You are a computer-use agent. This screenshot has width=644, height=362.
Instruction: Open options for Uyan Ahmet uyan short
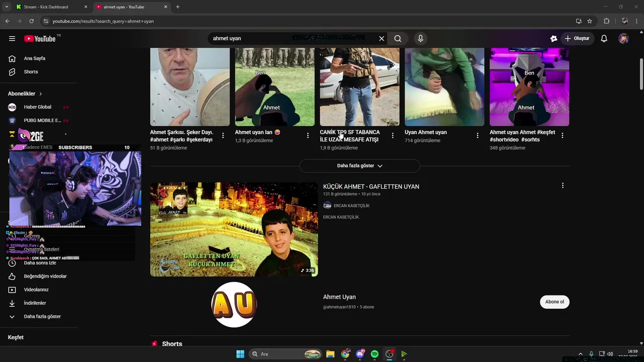[x=477, y=136]
